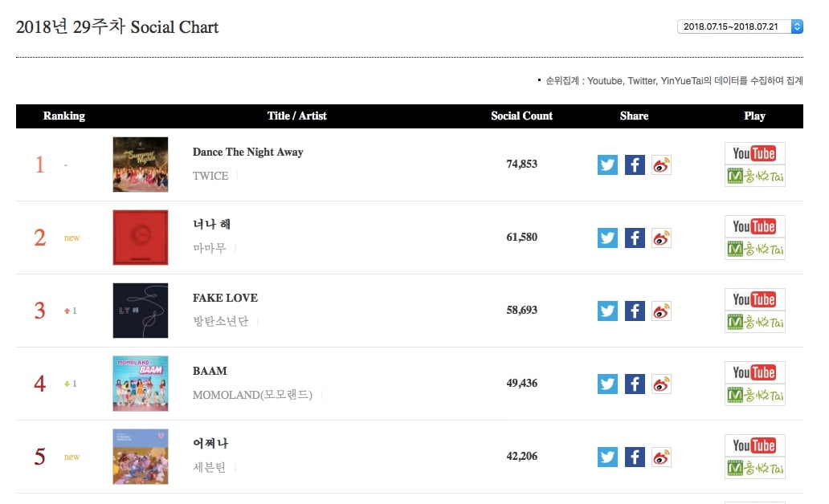The image size is (829, 504).
Task: Play 너나 해 on YinYueTai
Action: [x=754, y=249]
